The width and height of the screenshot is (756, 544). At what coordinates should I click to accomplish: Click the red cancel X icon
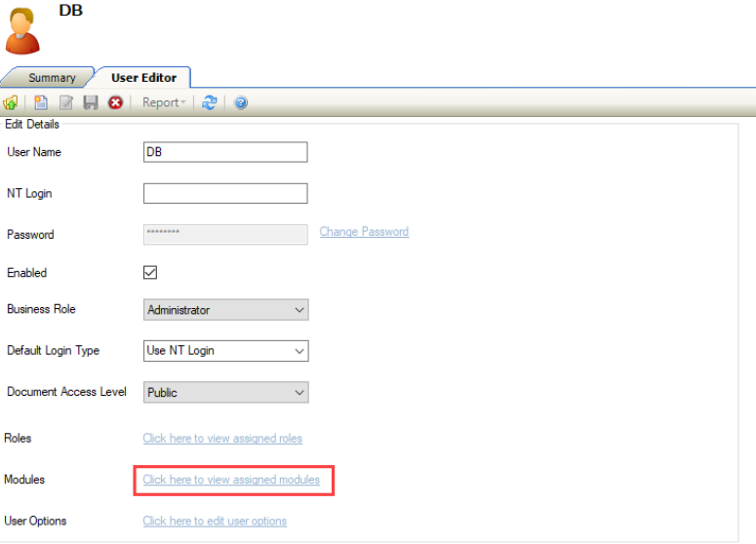115,102
